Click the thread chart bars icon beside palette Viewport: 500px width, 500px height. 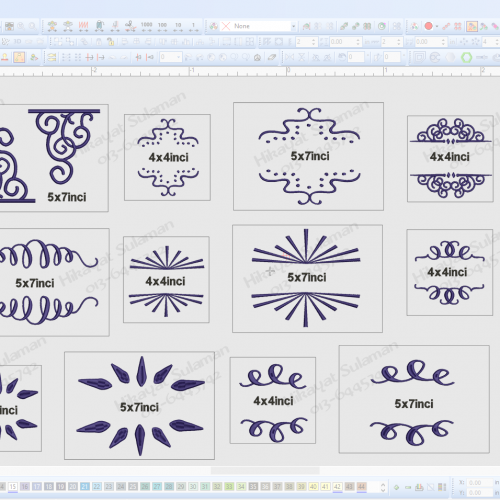pos(442,487)
